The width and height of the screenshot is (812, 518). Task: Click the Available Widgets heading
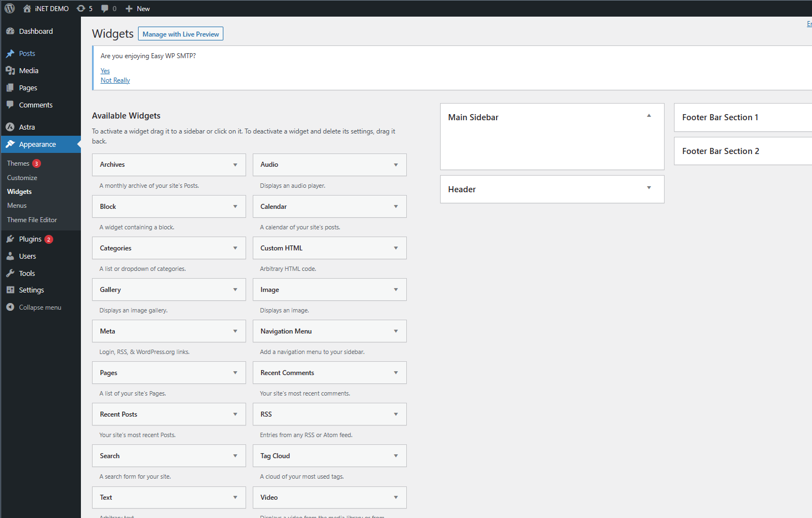(126, 116)
